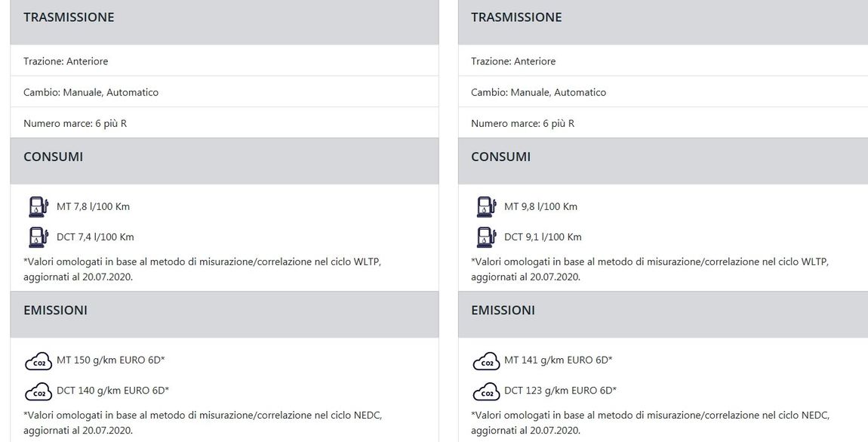868x442 pixels.
Task: Click the 'DCT 123 g/km EURO 6D*' text
Action: (x=560, y=391)
